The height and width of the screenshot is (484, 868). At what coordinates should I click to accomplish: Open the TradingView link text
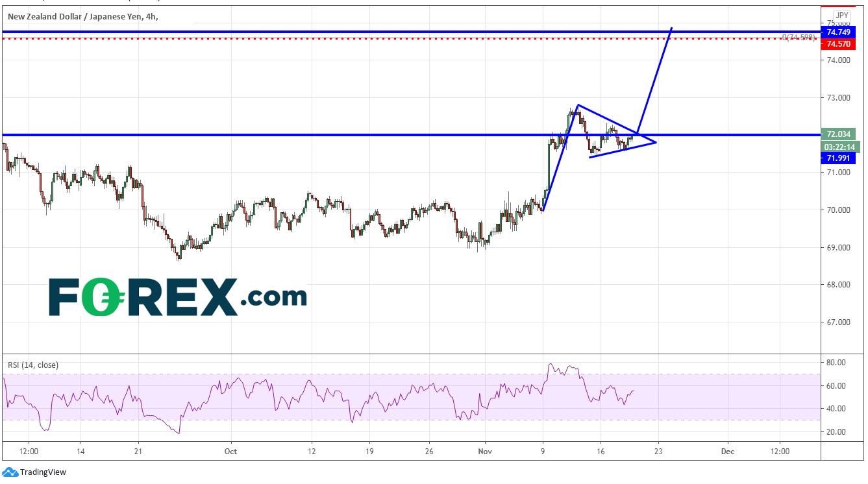click(43, 472)
